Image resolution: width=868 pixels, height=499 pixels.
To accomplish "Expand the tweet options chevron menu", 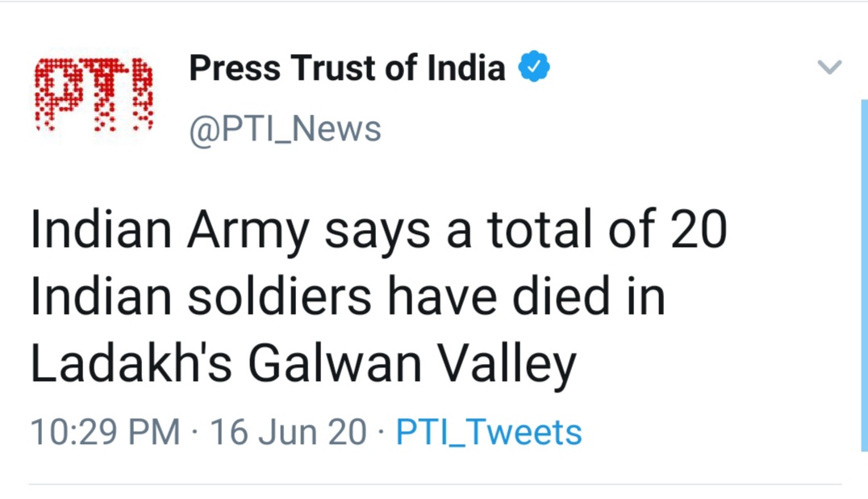I will click(829, 67).
